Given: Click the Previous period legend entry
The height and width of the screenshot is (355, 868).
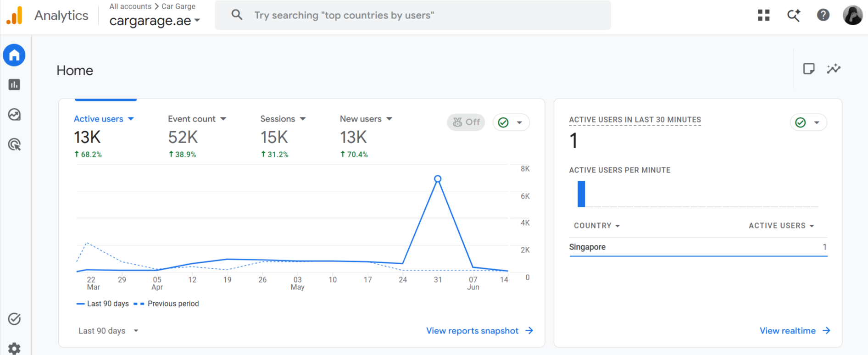Looking at the screenshot, I should point(166,304).
